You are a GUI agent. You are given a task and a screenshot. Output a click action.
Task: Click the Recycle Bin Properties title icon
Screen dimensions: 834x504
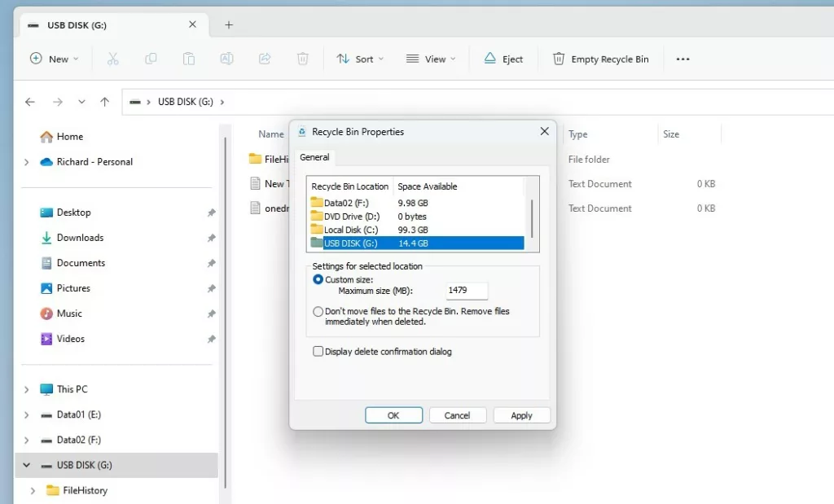click(x=302, y=132)
